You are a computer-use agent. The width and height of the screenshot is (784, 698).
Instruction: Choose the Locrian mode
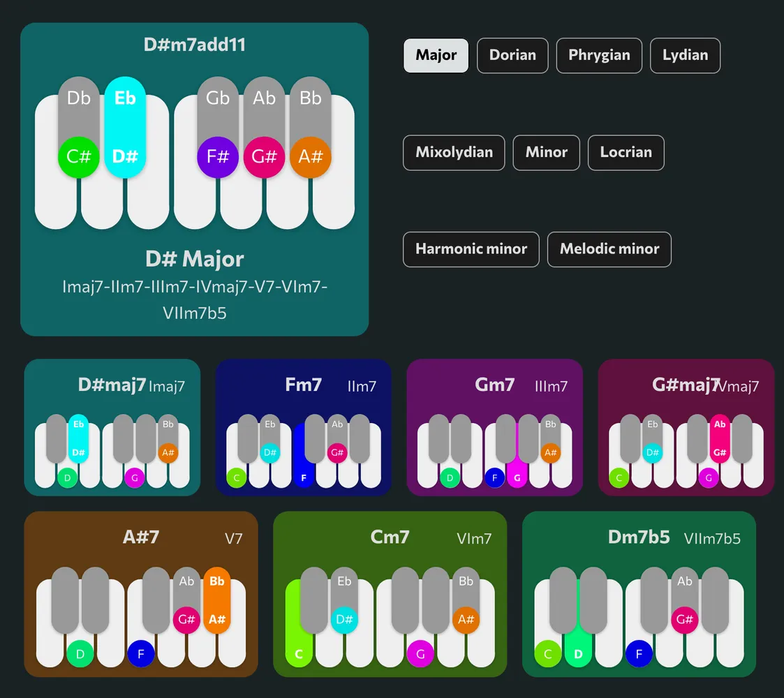626,152
